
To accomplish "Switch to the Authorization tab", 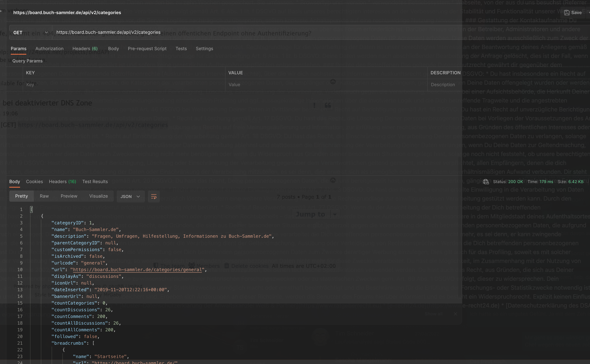I will coord(49,49).
